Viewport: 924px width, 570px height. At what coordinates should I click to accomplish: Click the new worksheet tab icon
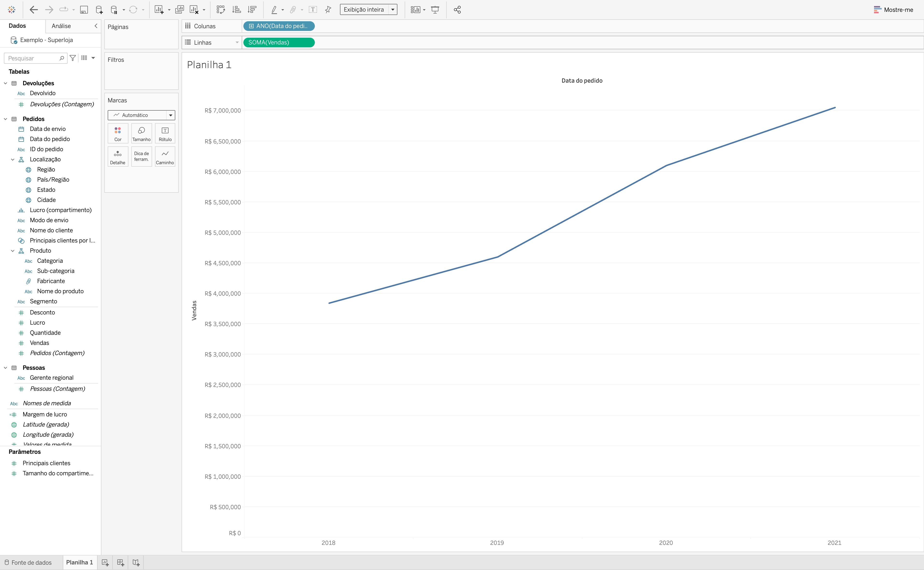106,563
